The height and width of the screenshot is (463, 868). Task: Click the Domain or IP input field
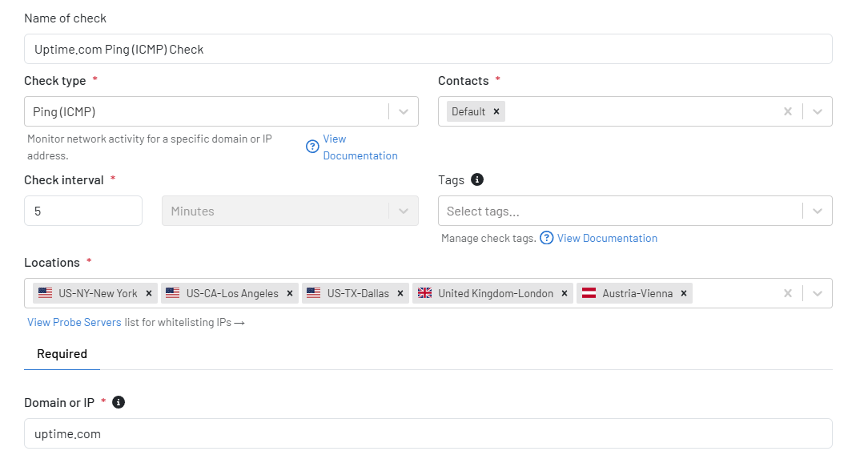click(428, 433)
